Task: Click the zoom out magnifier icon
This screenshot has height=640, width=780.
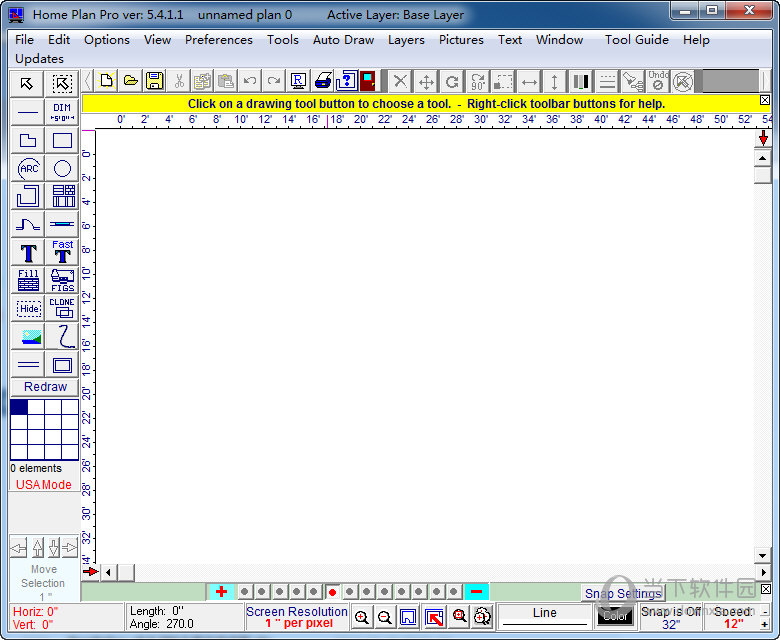Action: [x=385, y=618]
